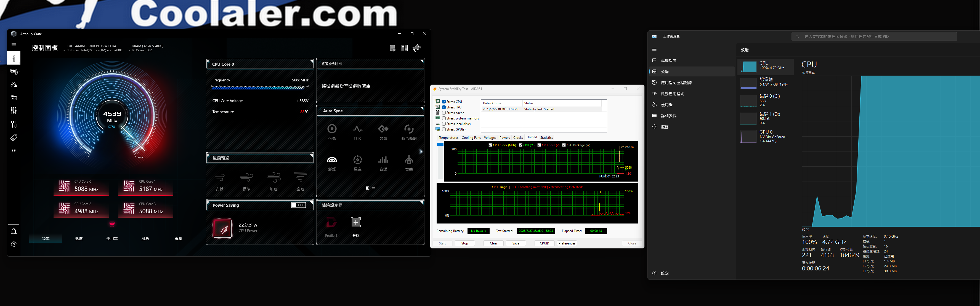Toggle CPU Clock (MHz) graph checkbox
Viewport: 980px width, 306px height.
pyautogui.click(x=490, y=145)
